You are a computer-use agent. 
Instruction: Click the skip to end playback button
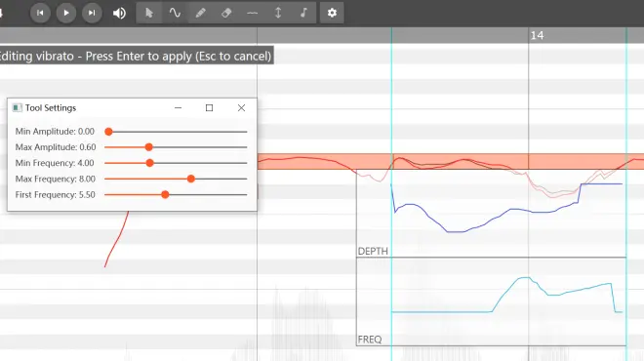[92, 13]
